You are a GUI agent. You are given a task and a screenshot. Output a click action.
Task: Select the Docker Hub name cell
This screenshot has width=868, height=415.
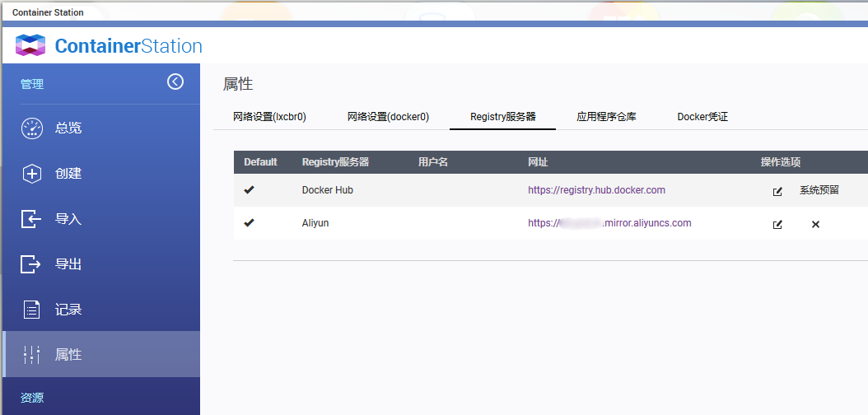click(327, 189)
